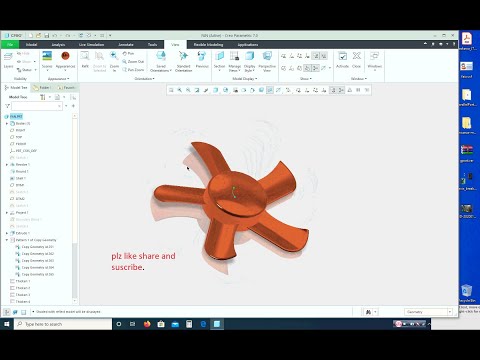Open the File menu

click(x=10, y=44)
